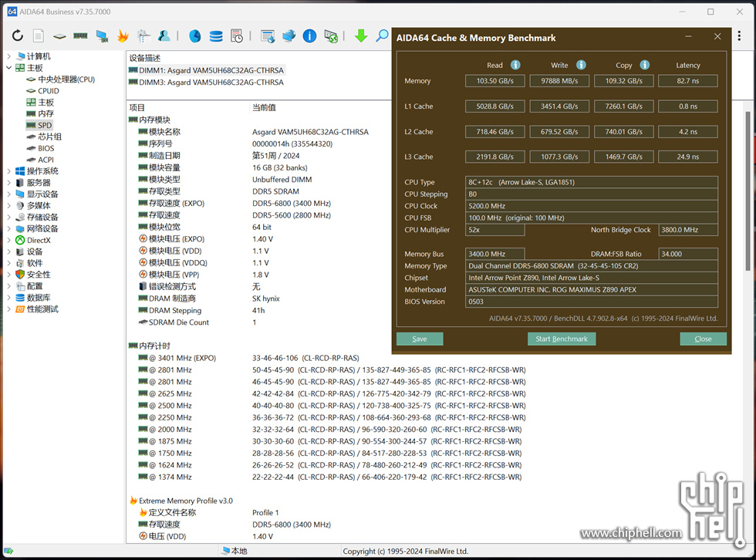Click the user profile toolbar icon
Viewport: 756px width, 560px height.
point(164,35)
